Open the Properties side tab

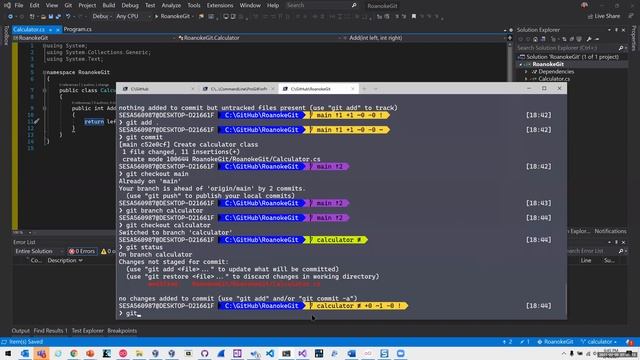(634, 38)
